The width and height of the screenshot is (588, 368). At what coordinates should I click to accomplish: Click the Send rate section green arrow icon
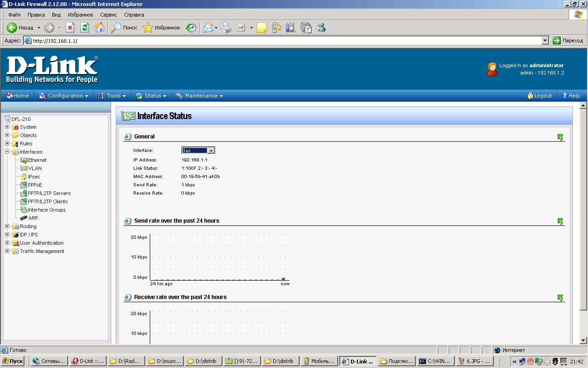tap(560, 221)
